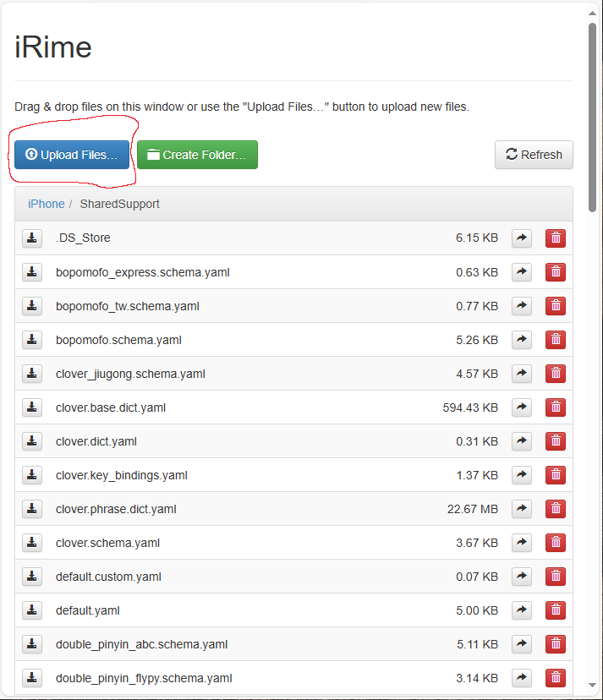Delete bopomofo_tw.schema.yaml

(x=556, y=306)
